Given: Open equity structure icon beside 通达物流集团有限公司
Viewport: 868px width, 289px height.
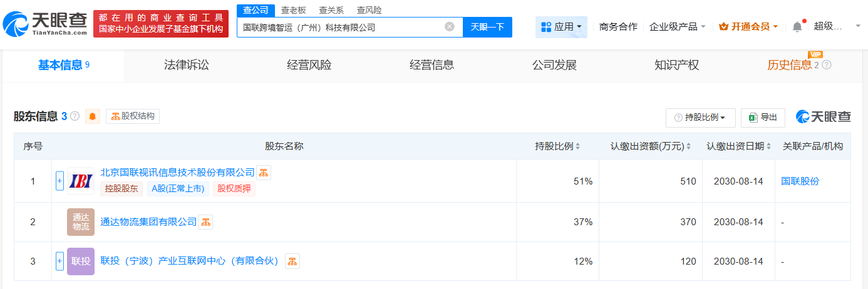Looking at the screenshot, I should 205,221.
